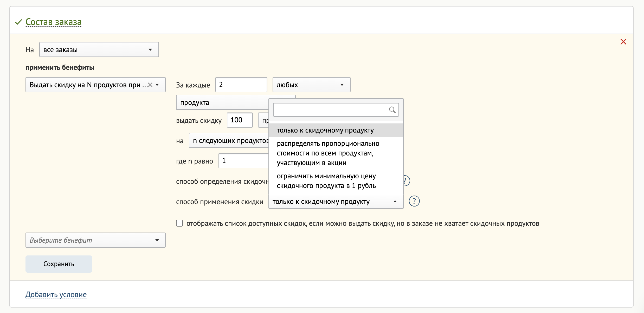The image size is (644, 313).
Task: Open the 'Выберите бенефит' dropdown
Action: (x=95, y=240)
